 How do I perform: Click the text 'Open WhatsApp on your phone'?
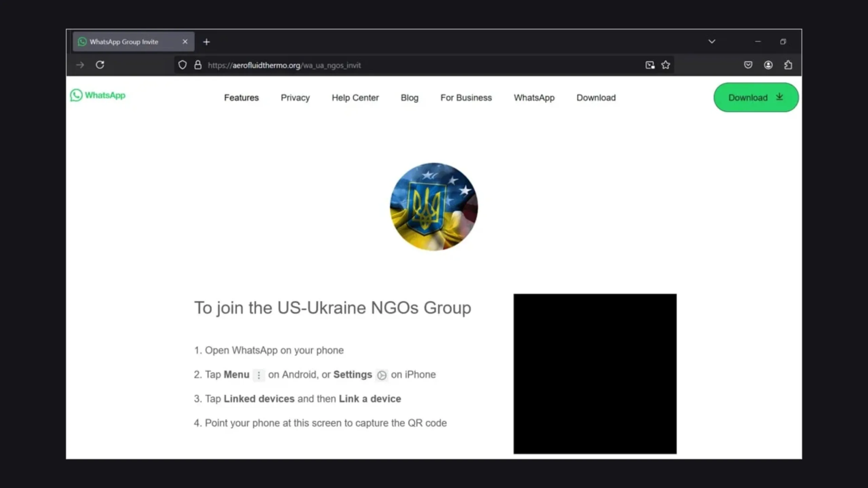click(x=274, y=350)
